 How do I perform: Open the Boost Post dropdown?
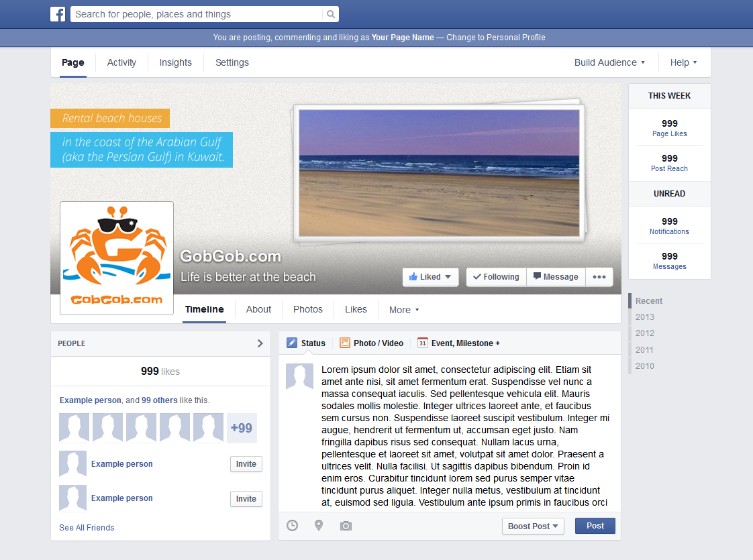click(533, 526)
